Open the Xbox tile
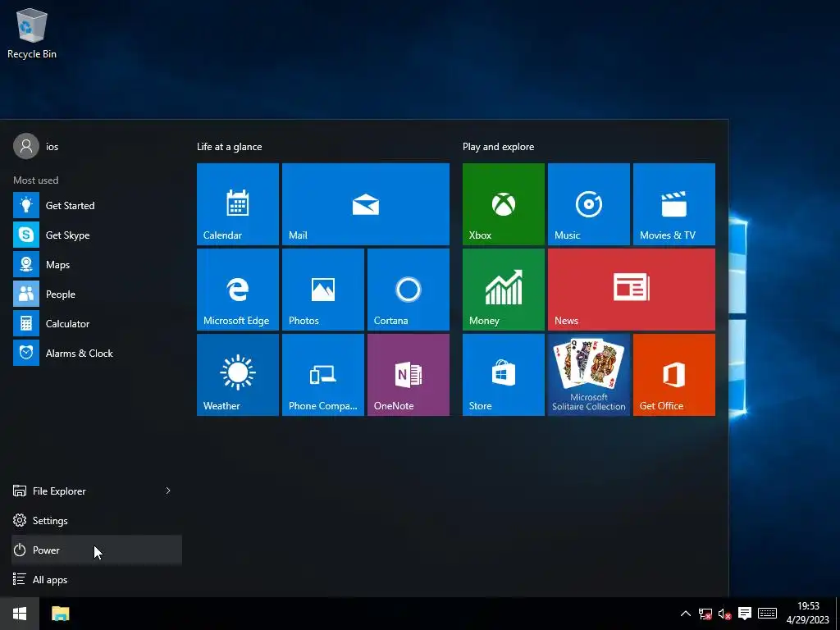Viewport: 840px width, 630px height. tap(503, 204)
